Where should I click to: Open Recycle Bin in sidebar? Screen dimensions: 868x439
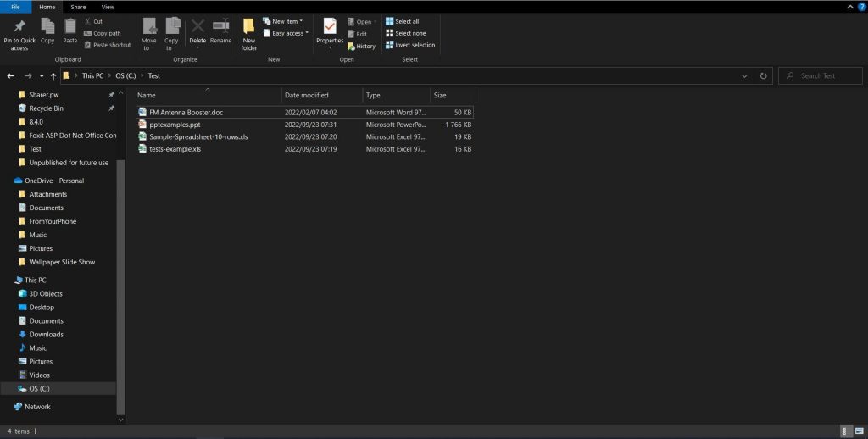(46, 108)
